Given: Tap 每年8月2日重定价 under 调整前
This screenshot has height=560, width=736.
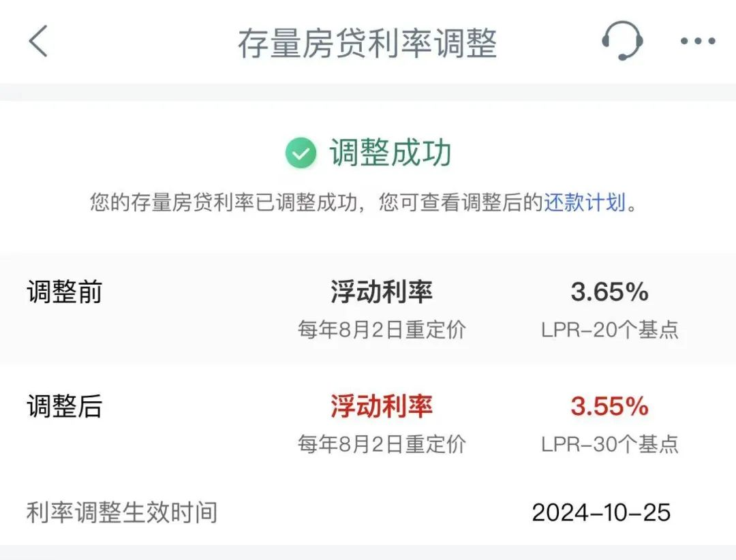Looking at the screenshot, I should point(382,330).
